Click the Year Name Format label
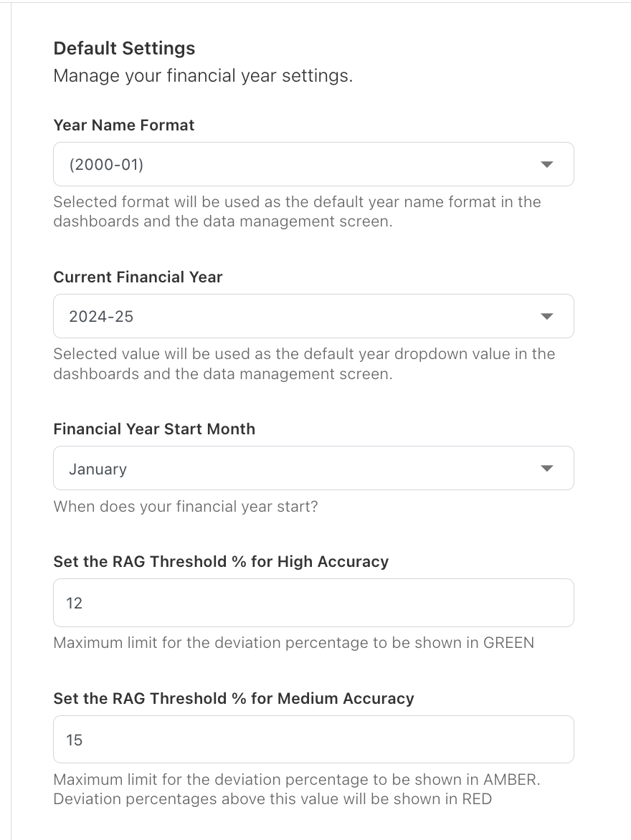This screenshot has width=631, height=840. 124,125
